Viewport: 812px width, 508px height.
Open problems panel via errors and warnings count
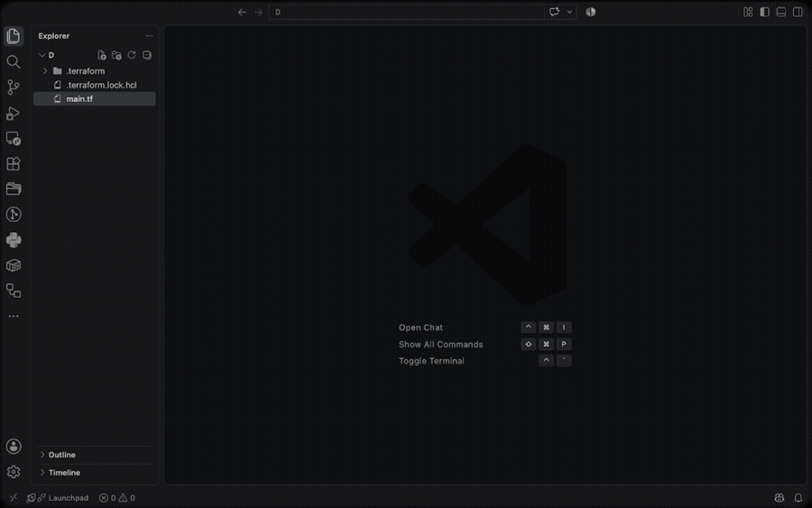click(x=117, y=498)
